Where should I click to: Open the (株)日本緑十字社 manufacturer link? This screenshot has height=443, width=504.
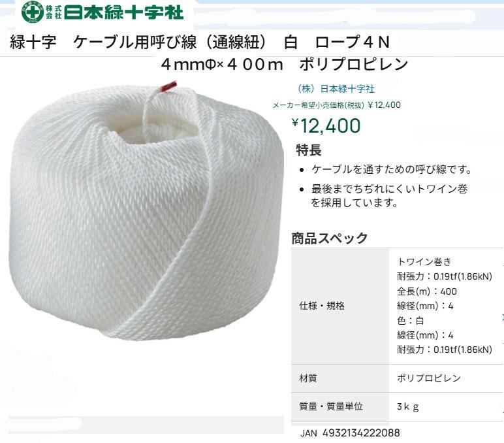(x=335, y=89)
